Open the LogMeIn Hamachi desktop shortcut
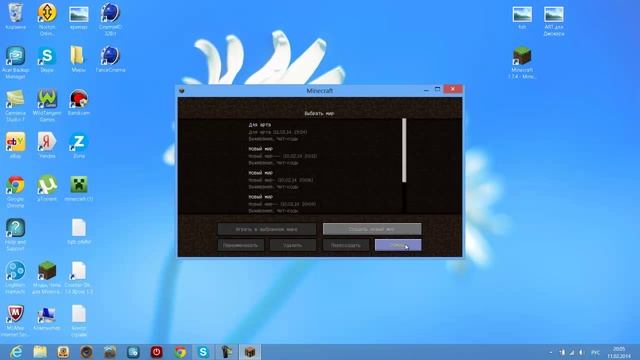 16,278
